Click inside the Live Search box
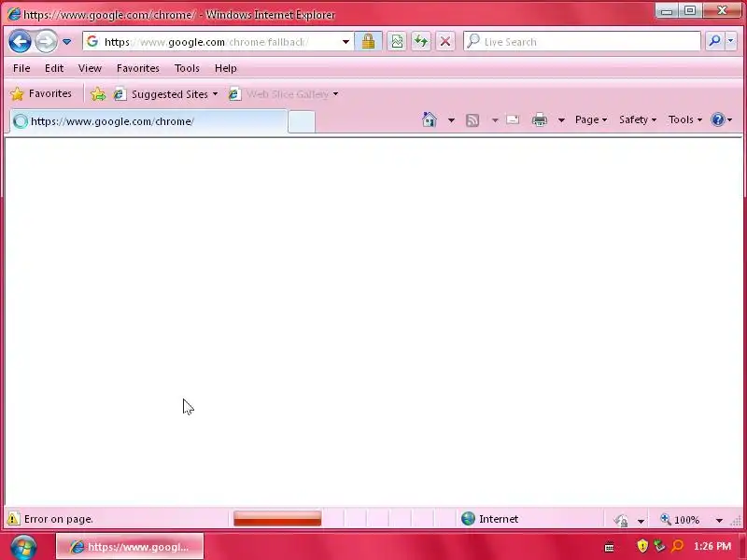747x560 pixels. [x=582, y=42]
